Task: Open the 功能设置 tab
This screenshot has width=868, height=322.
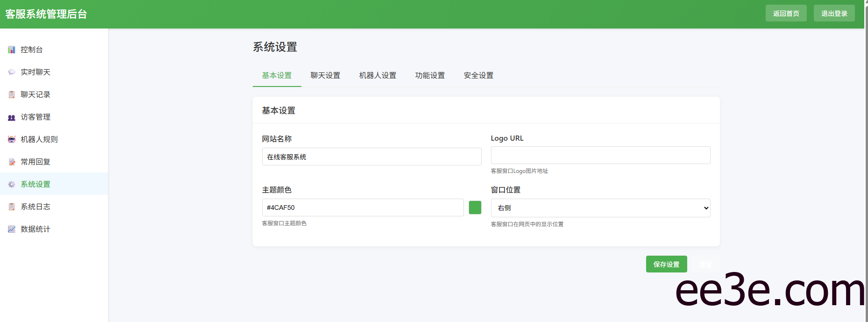Action: pyautogui.click(x=430, y=75)
